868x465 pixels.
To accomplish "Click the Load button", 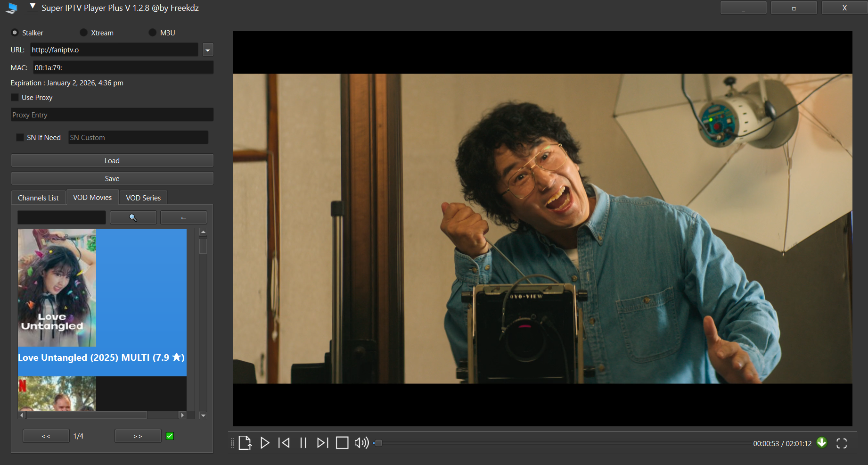I will [x=112, y=161].
